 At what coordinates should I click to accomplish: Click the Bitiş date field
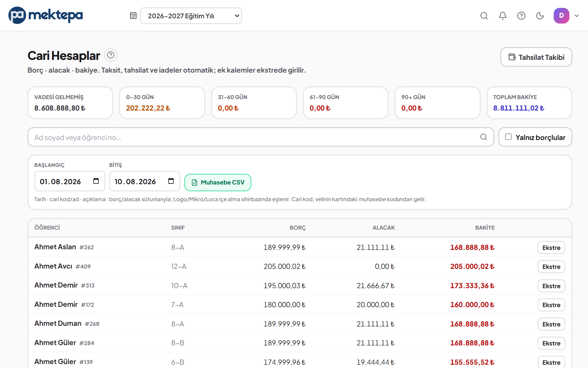tap(145, 181)
